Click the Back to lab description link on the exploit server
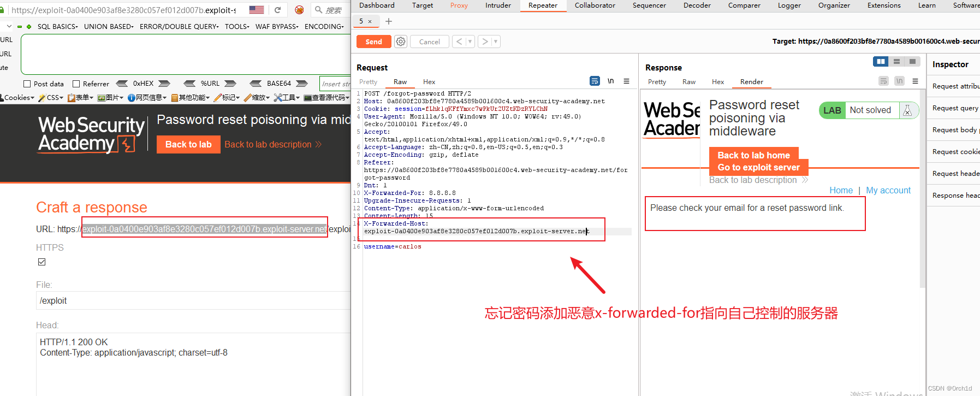 click(273, 144)
